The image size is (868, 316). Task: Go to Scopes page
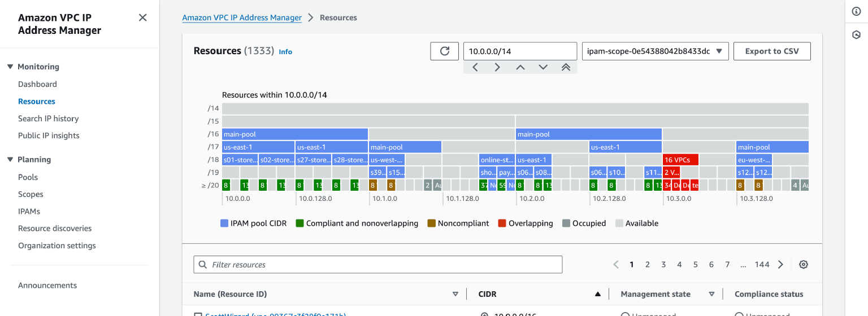(31, 194)
